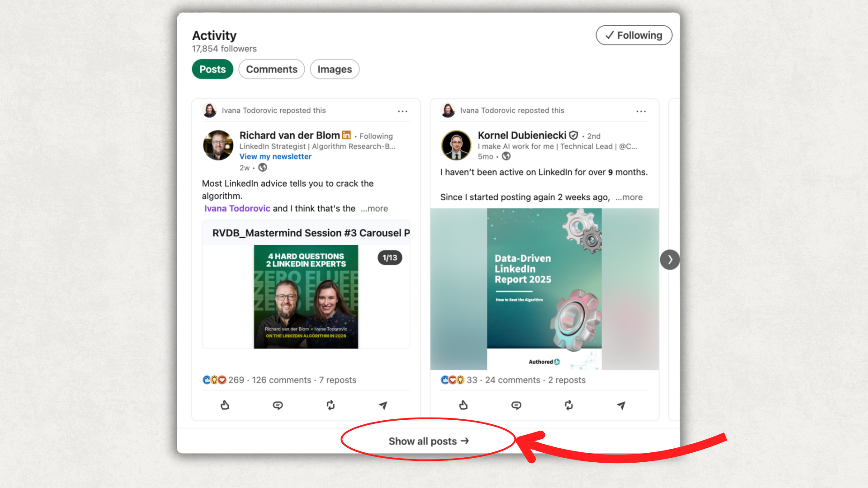
Task: Click the LinkedIn badge next to Richard's name
Action: 346,135
